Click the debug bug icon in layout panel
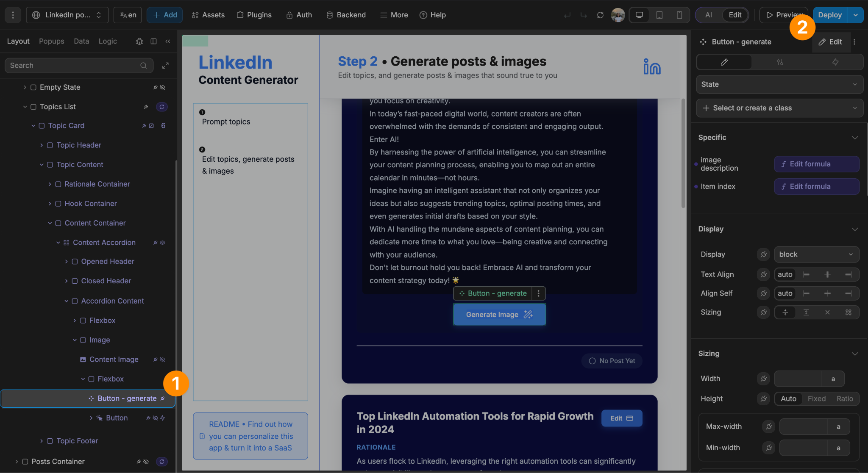The width and height of the screenshot is (868, 473). tap(139, 41)
